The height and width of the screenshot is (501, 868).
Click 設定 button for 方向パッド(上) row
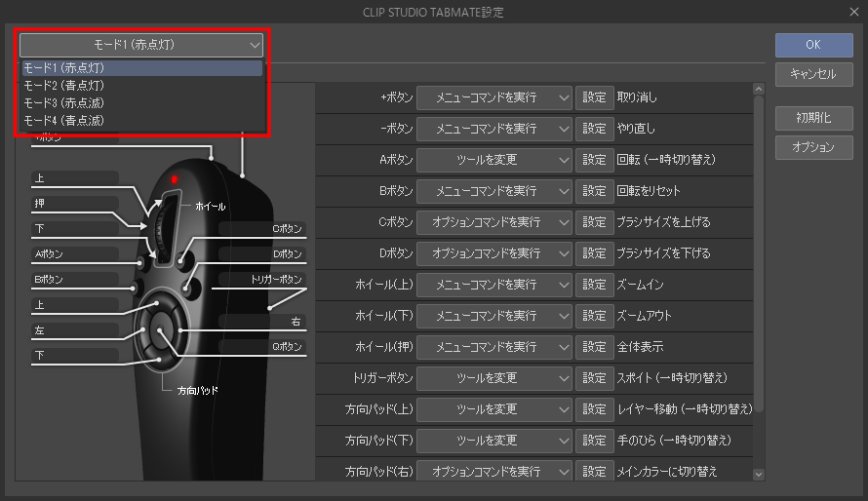coord(595,409)
